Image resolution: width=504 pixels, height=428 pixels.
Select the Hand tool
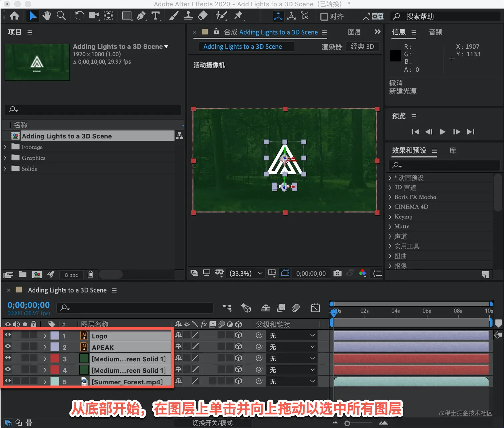coord(47,16)
